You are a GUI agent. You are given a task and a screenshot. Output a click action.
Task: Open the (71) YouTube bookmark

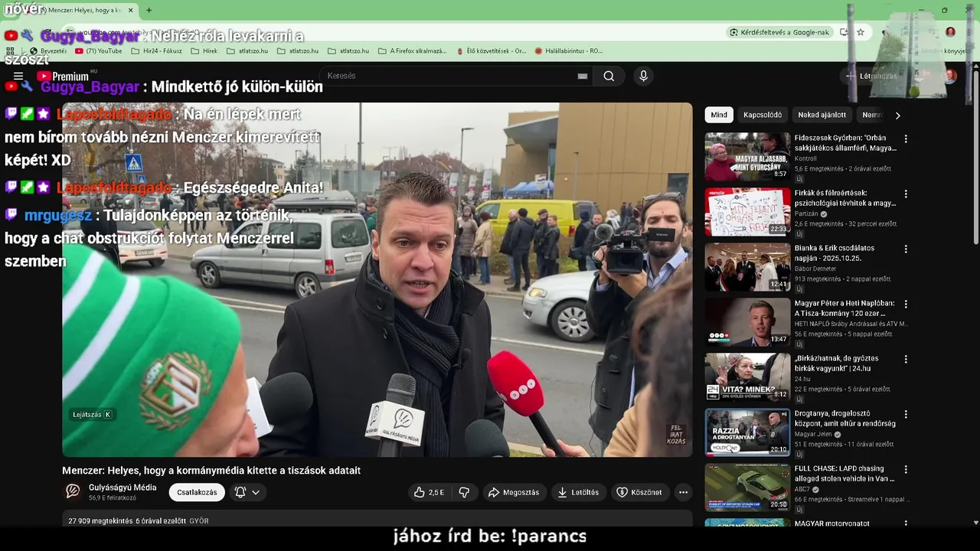click(x=99, y=51)
